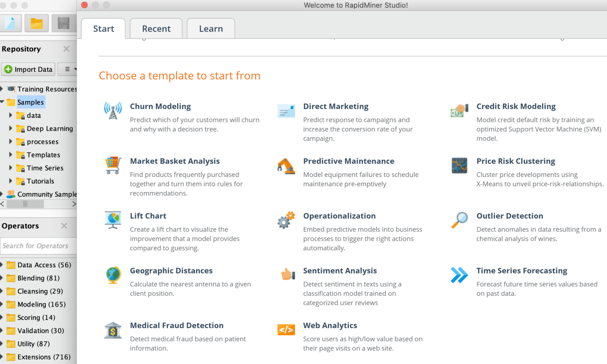Click the open process folder toolbar icon
The width and height of the screenshot is (607, 364).
pos(37,23)
